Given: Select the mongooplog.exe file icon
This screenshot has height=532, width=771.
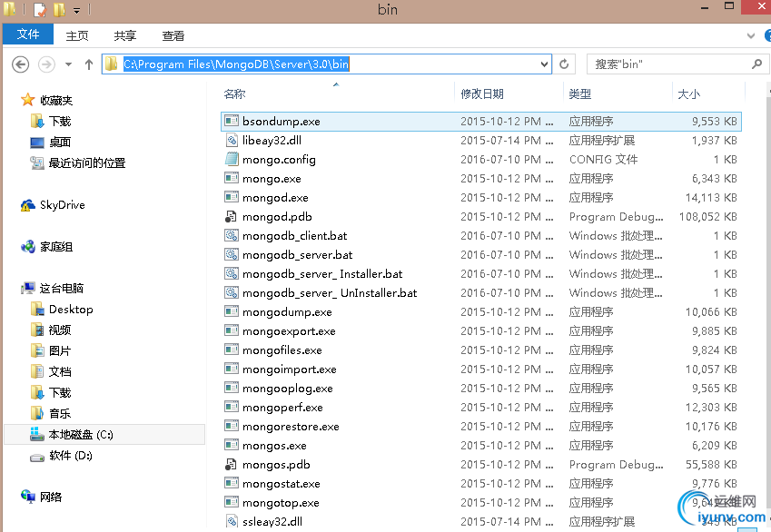Looking at the screenshot, I should [x=231, y=388].
